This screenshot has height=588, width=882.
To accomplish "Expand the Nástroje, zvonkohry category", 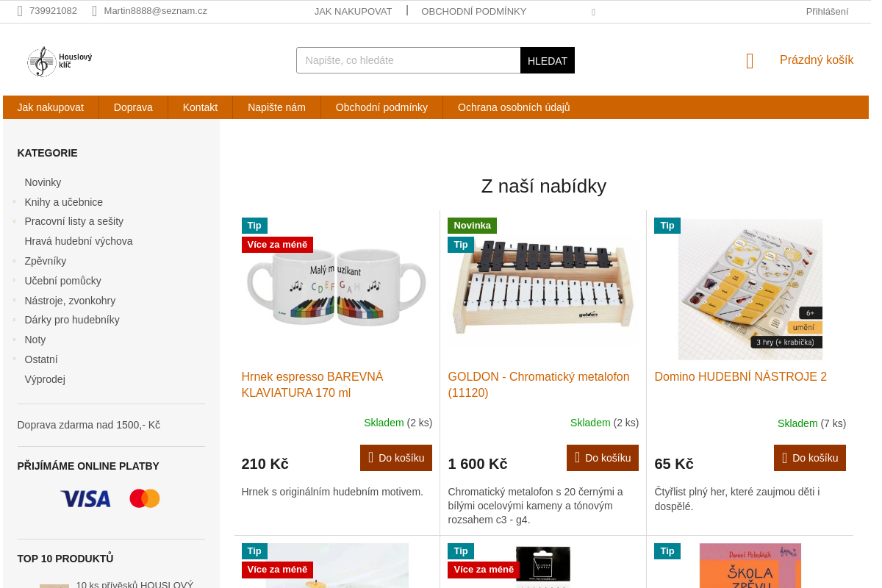I will coord(15,300).
